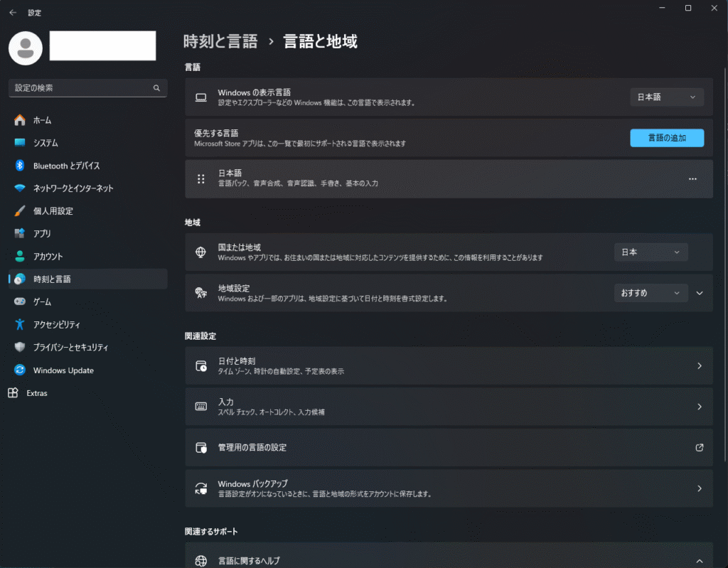Click drag handle icon beside 日本語 language
The image size is (728, 568).
click(200, 179)
